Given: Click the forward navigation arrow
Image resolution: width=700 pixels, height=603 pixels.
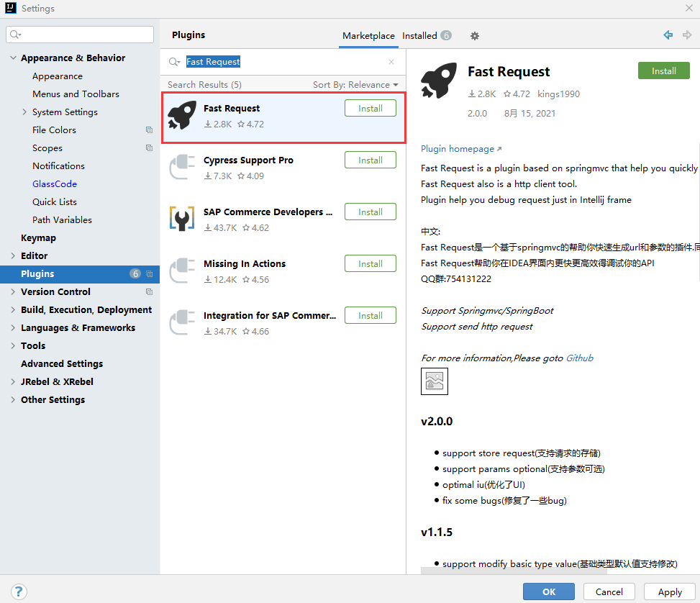Looking at the screenshot, I should click(x=688, y=35).
